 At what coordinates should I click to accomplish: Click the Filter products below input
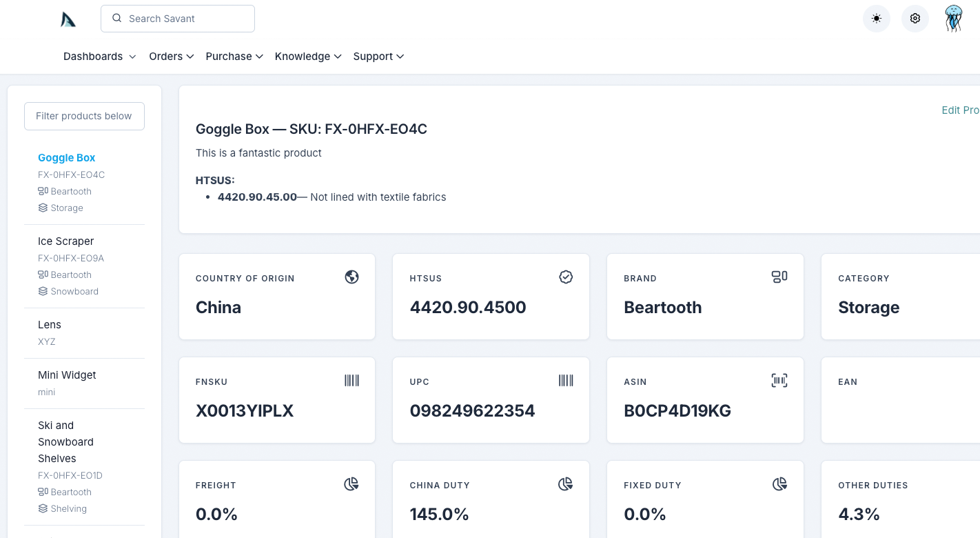pyautogui.click(x=84, y=116)
